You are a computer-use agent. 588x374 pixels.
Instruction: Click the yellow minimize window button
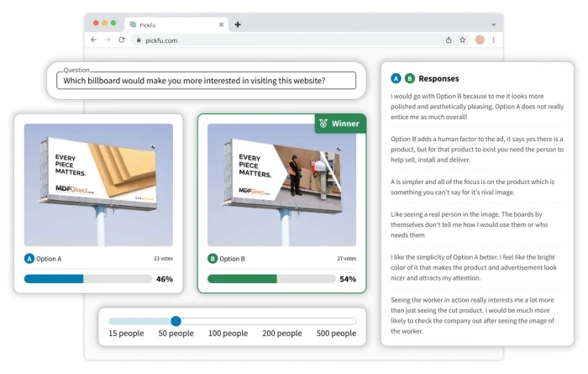pyautogui.click(x=105, y=23)
